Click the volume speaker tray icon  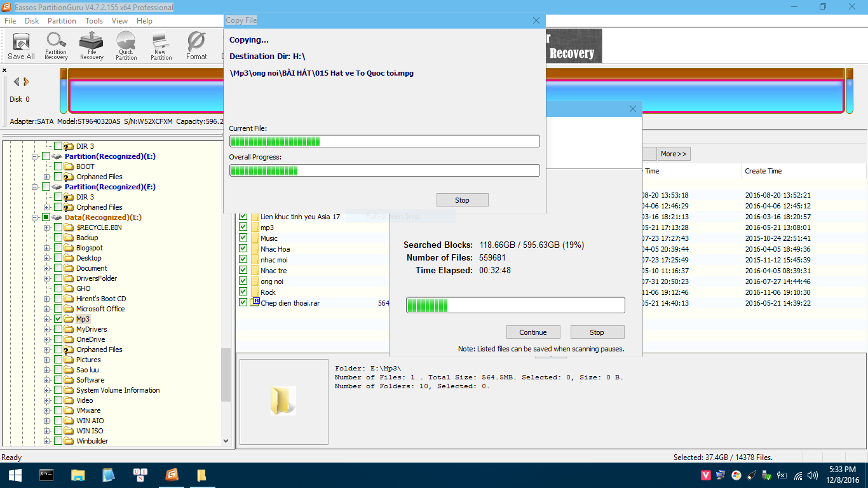pos(814,475)
